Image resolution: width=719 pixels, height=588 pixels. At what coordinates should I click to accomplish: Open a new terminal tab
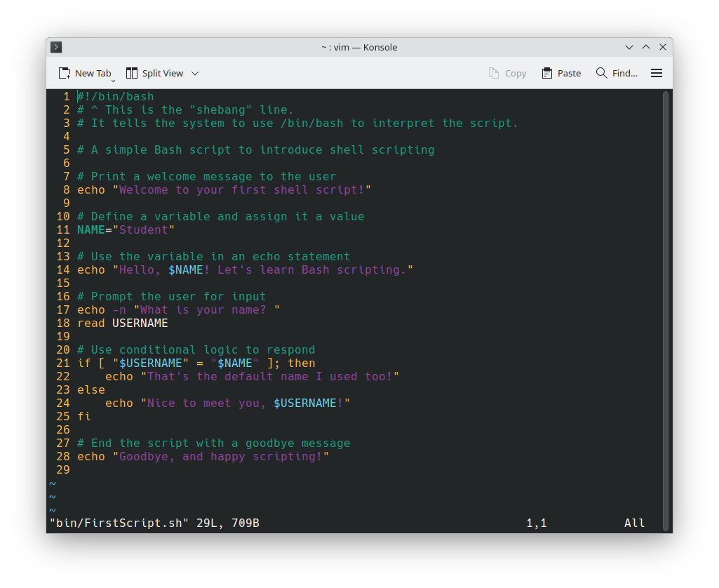click(x=84, y=73)
